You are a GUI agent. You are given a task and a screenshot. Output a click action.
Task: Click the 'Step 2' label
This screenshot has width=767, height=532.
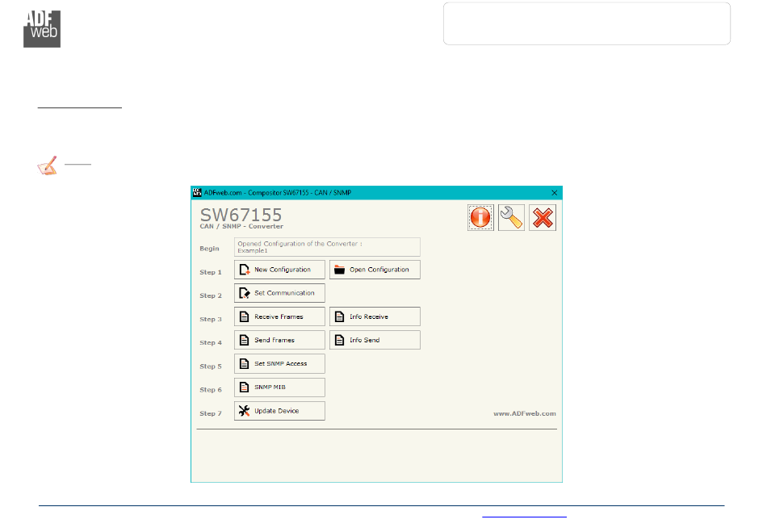[x=211, y=295]
